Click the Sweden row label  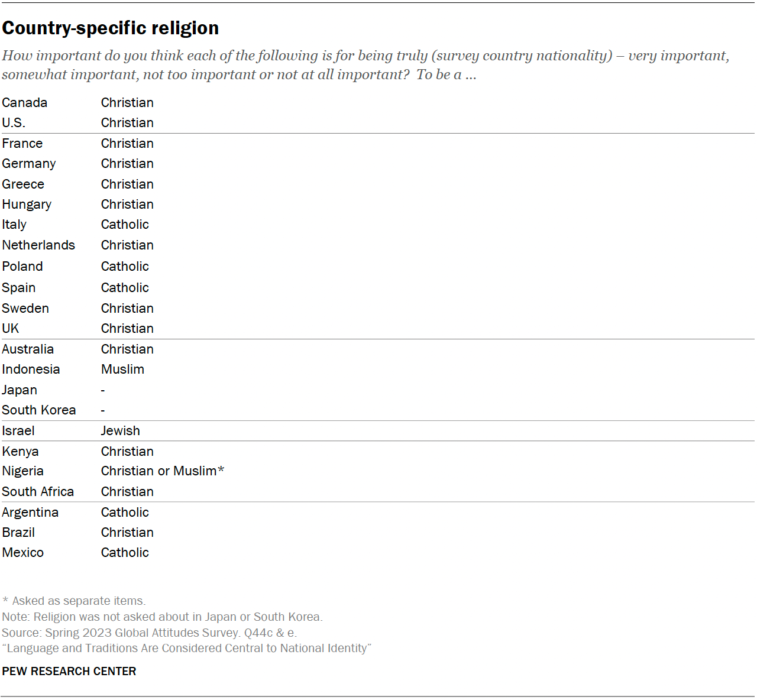coord(25,309)
